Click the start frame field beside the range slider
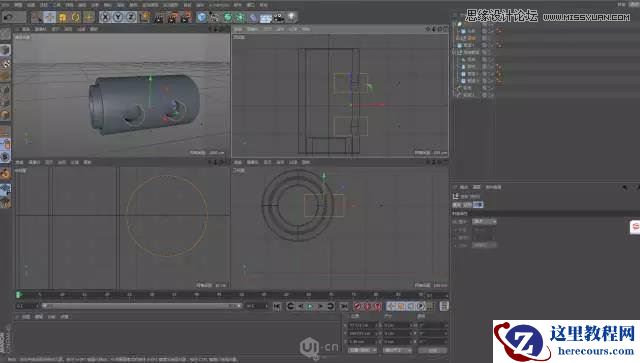 pyautogui.click(x=27, y=306)
